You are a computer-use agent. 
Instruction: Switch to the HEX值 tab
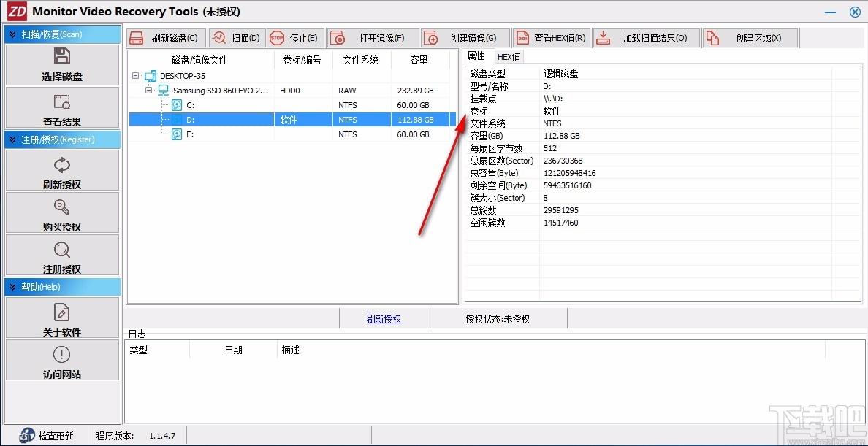pos(509,56)
